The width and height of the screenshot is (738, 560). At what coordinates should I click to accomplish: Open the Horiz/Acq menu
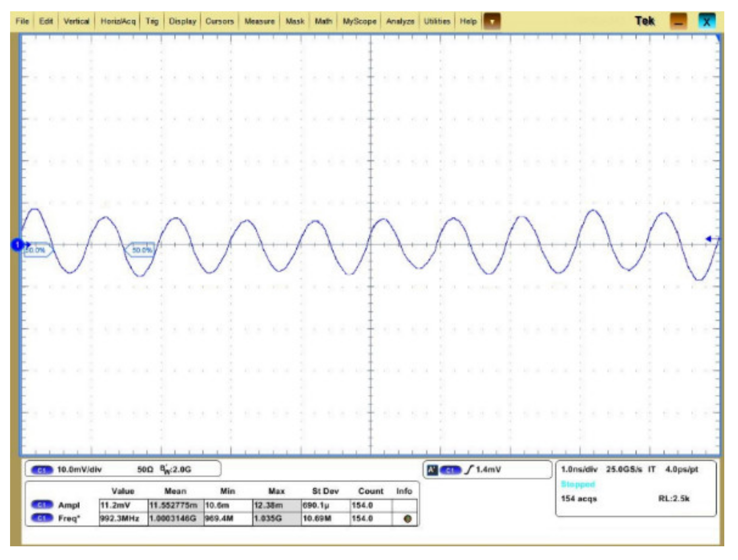coord(118,21)
